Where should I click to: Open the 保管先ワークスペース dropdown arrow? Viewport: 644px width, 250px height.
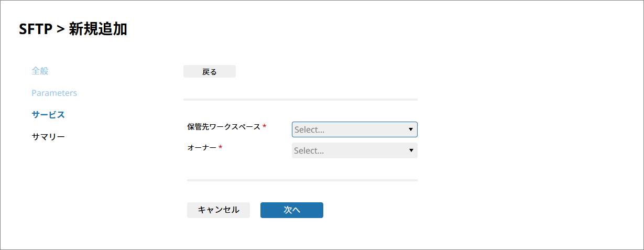(x=410, y=129)
